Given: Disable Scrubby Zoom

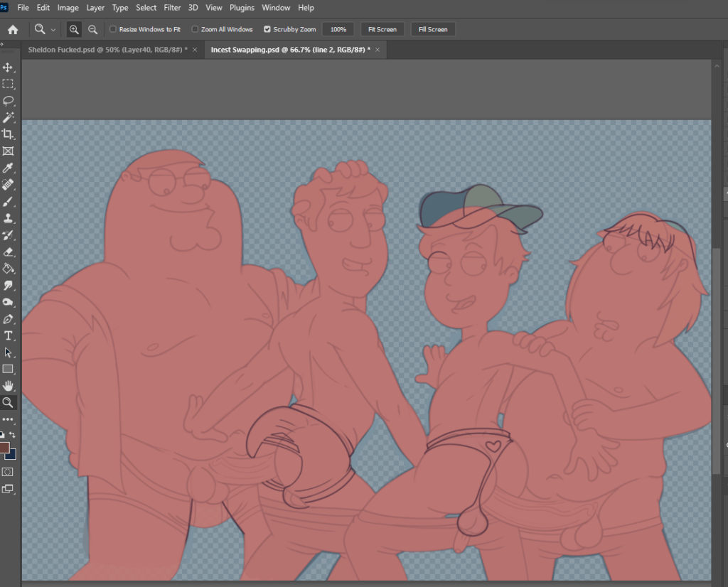Looking at the screenshot, I should pyautogui.click(x=267, y=29).
